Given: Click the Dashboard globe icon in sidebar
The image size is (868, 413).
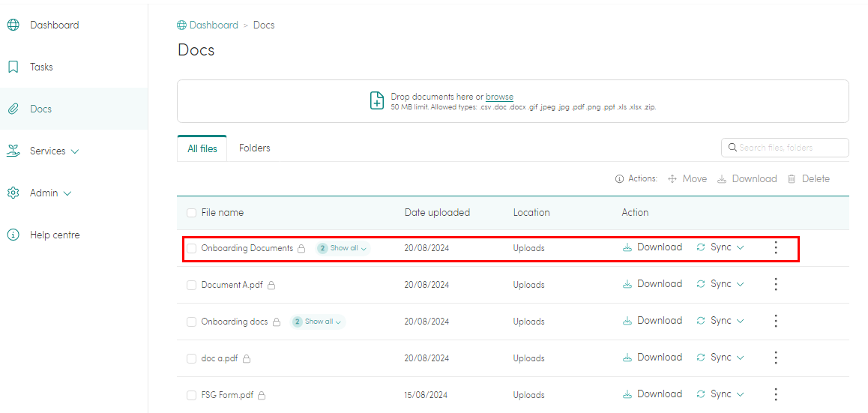Looking at the screenshot, I should click(x=13, y=25).
